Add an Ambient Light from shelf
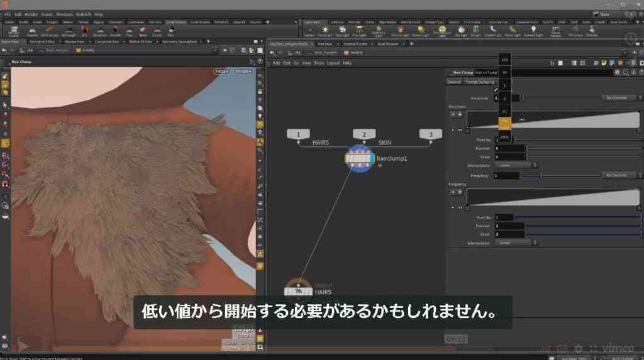This screenshot has height=360, width=644. pos(533,31)
